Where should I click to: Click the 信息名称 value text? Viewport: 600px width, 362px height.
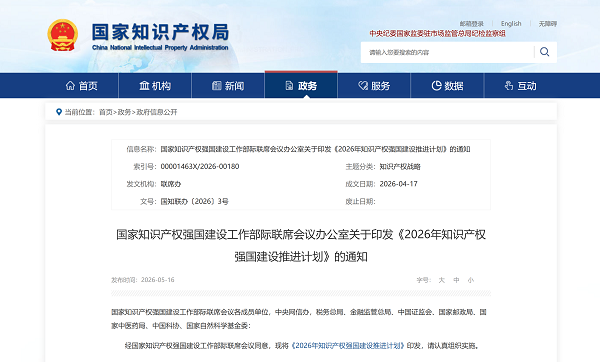[315, 149]
